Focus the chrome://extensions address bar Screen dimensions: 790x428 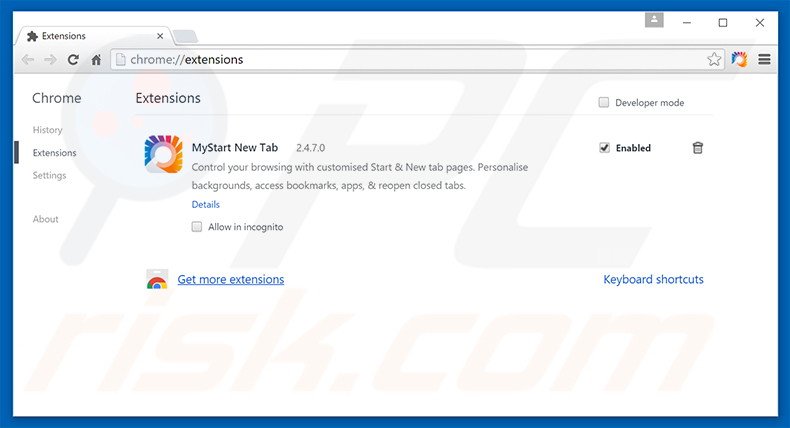[x=417, y=59]
